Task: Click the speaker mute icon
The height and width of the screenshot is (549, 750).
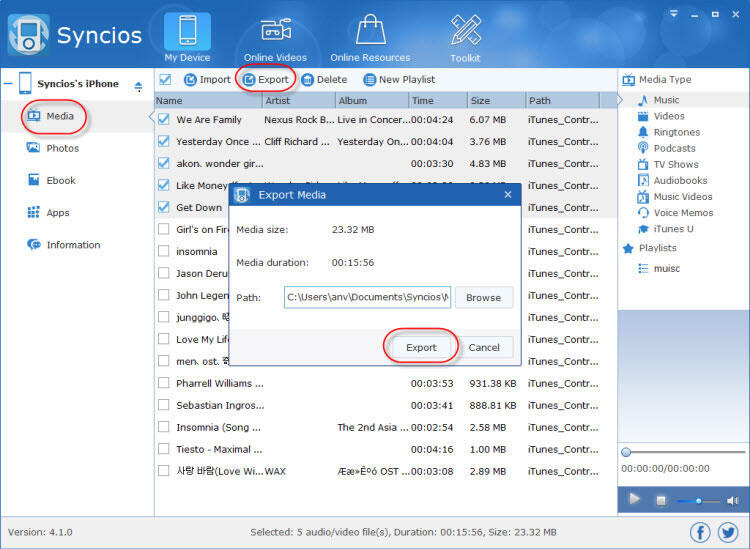Action: coord(732,501)
